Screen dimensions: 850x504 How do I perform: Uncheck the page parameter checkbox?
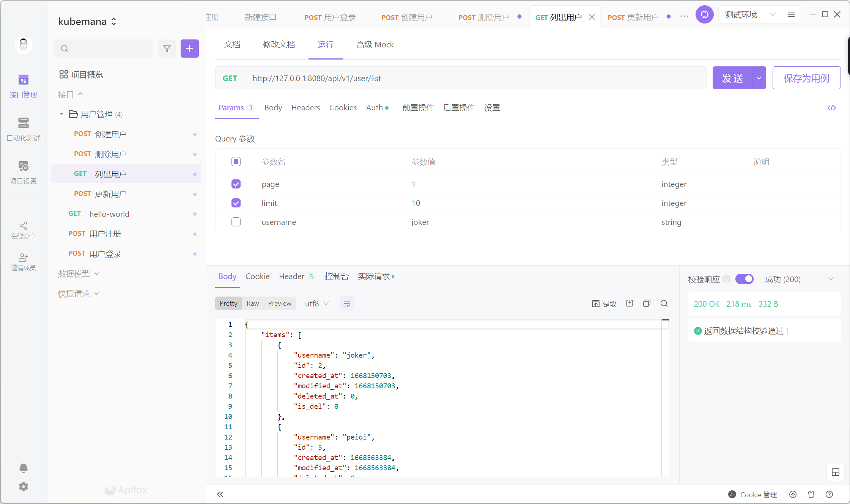click(x=236, y=184)
